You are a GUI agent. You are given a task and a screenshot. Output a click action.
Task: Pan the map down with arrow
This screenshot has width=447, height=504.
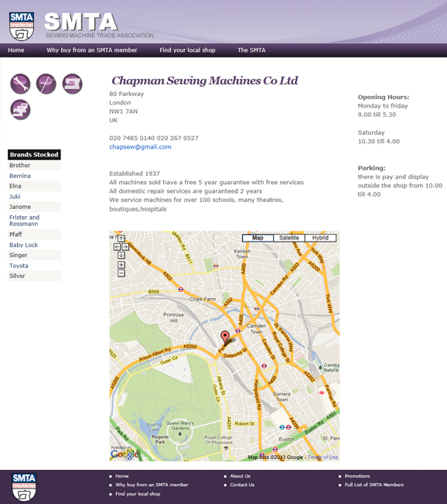coord(121,255)
